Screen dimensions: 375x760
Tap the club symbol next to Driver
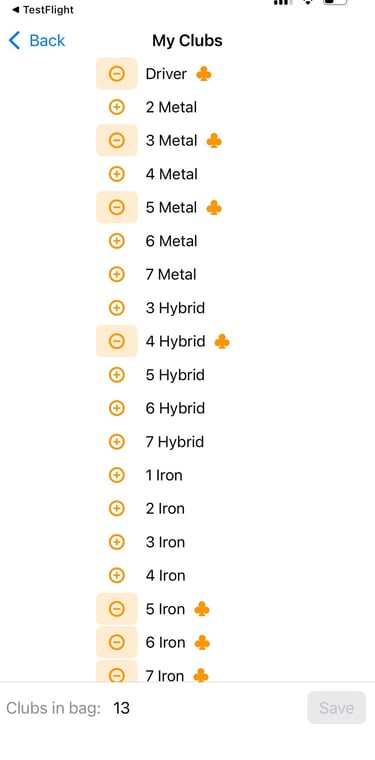coord(204,74)
